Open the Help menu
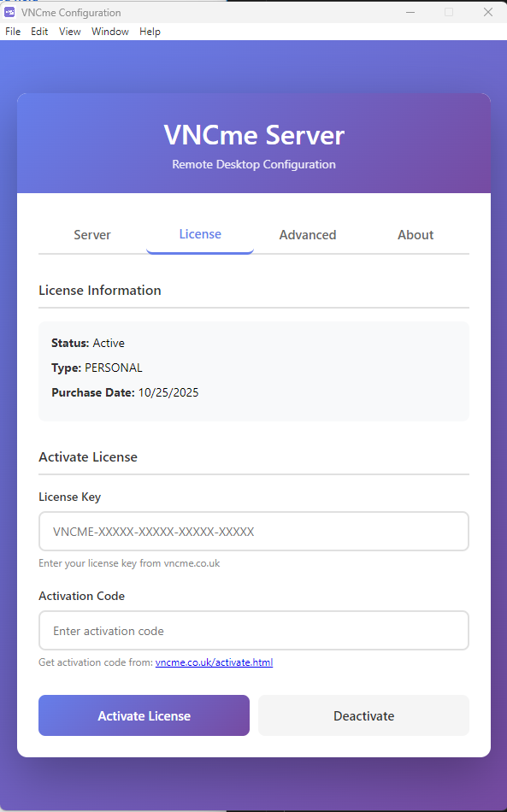507x812 pixels. tap(150, 31)
